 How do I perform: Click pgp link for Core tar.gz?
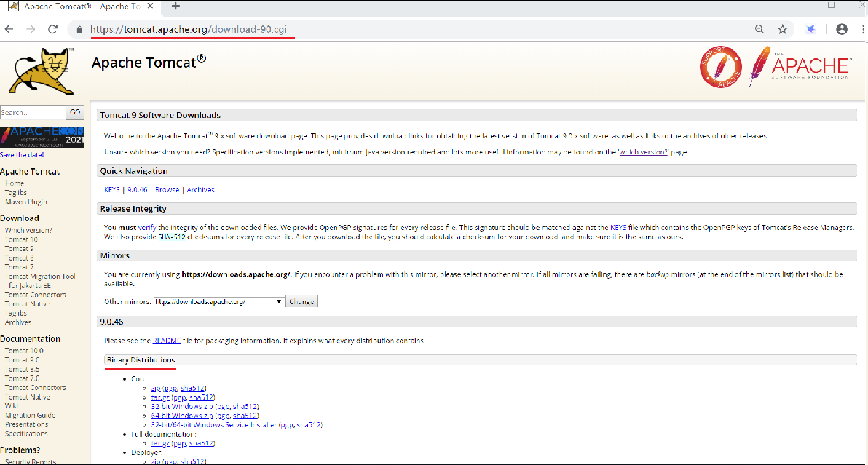pyautogui.click(x=179, y=397)
